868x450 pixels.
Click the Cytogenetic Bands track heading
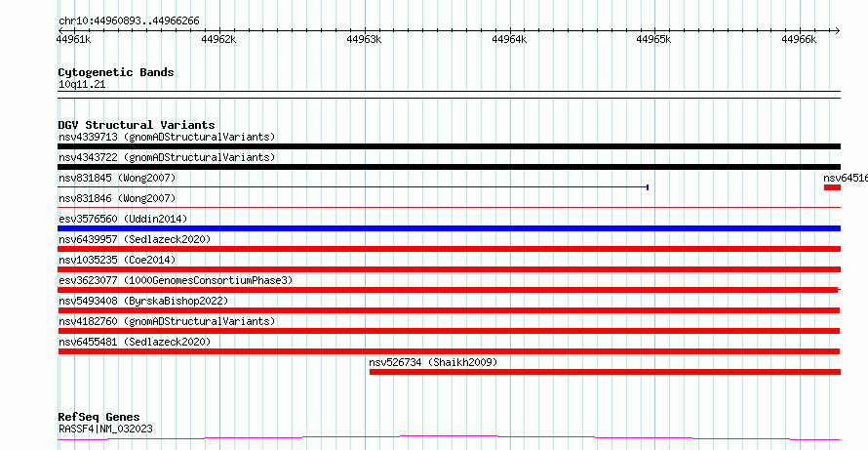(x=116, y=72)
